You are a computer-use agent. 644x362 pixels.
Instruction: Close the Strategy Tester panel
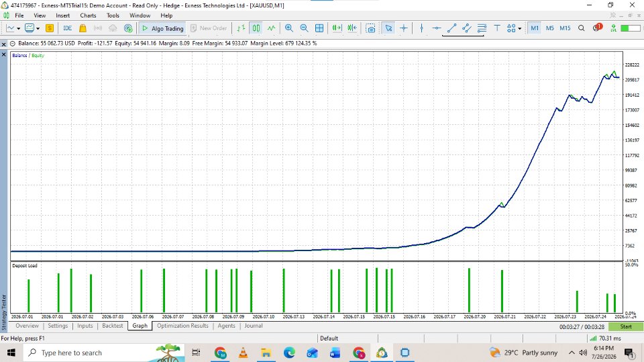click(x=4, y=54)
